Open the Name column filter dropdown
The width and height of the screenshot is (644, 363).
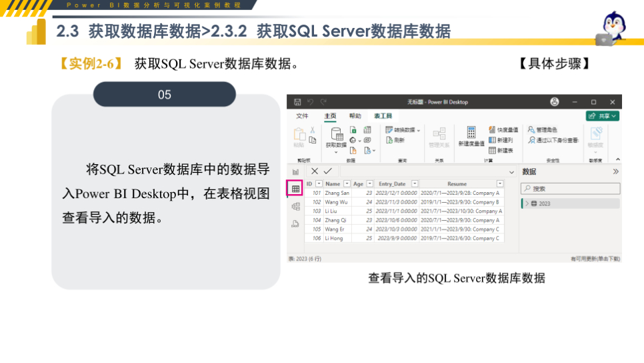coord(347,184)
